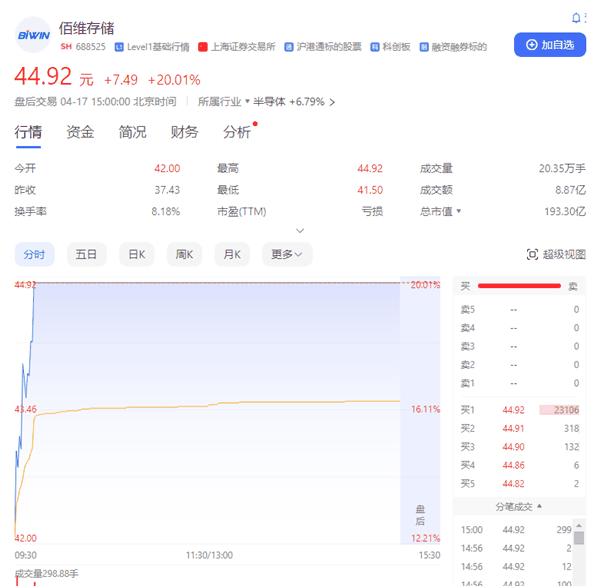Screen dimensions: 600x586
Task: Click the BIWIN company logo
Action: 33,35
